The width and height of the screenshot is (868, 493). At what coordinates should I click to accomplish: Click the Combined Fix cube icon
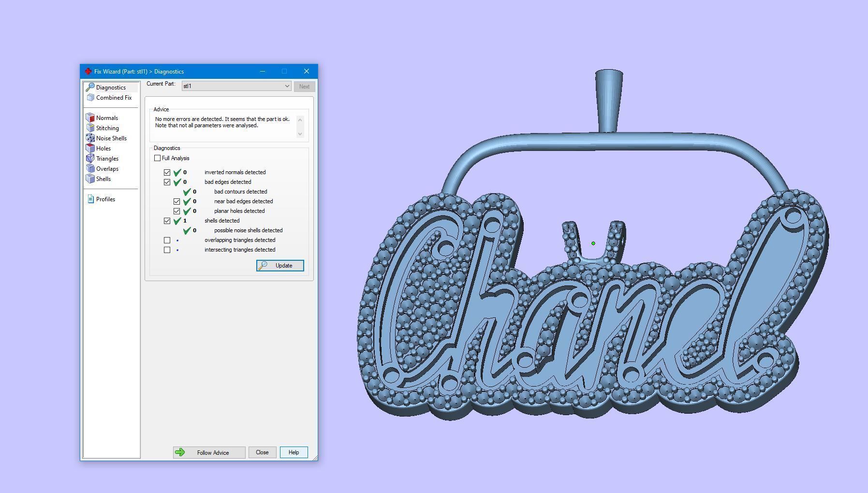[x=90, y=98]
